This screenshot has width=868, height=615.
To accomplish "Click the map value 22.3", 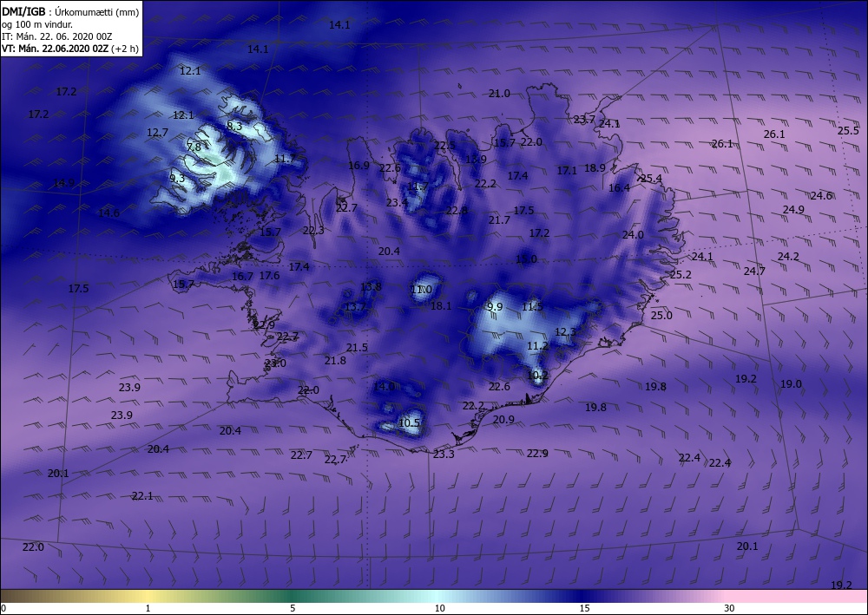I will click(x=313, y=231).
